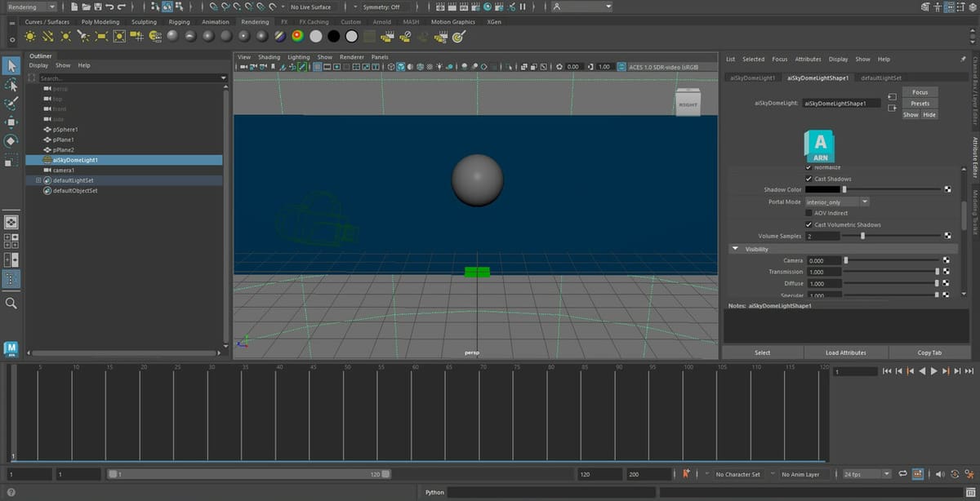The width and height of the screenshot is (980, 501).
Task: Open the Portal Mode dropdown
Action: pos(836,202)
